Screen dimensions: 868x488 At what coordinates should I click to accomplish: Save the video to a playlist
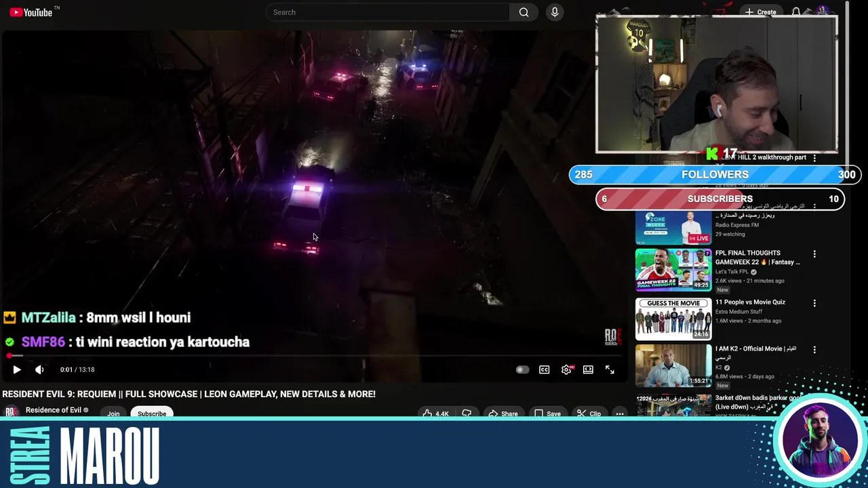pos(547,413)
